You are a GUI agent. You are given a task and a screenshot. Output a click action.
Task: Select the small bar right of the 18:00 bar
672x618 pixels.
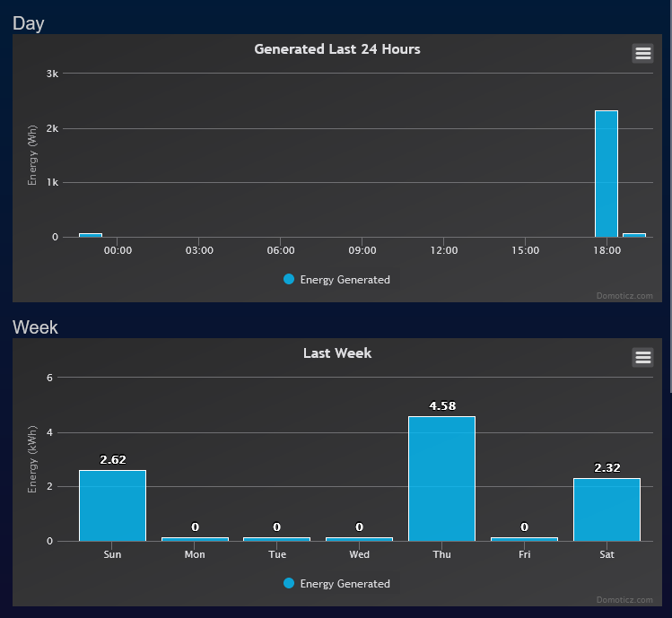click(x=634, y=235)
